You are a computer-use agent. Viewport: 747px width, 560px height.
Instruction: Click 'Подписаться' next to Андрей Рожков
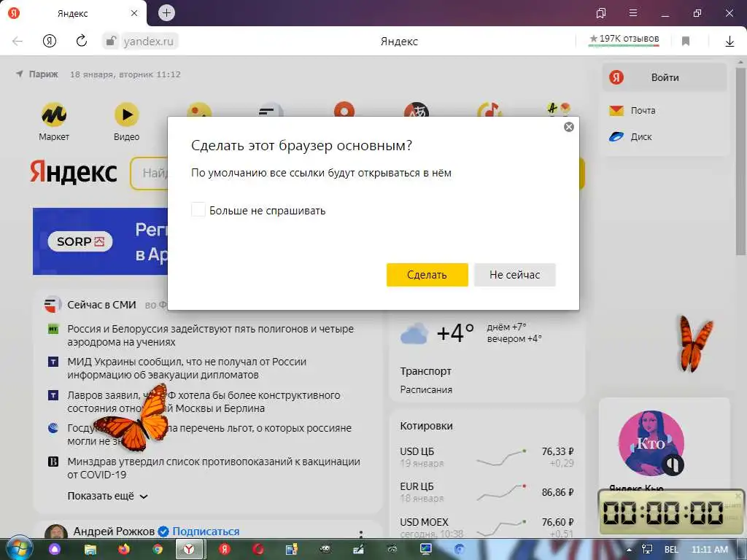coord(206,532)
